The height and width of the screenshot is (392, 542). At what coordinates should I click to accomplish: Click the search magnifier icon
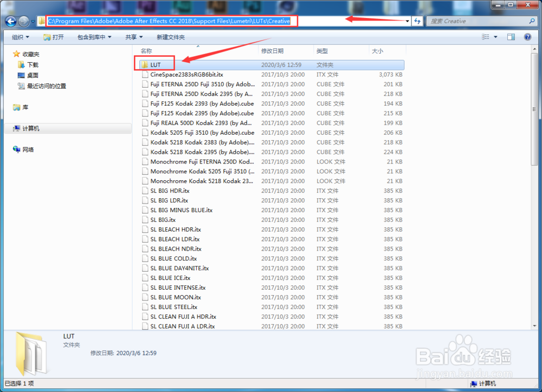click(x=532, y=21)
